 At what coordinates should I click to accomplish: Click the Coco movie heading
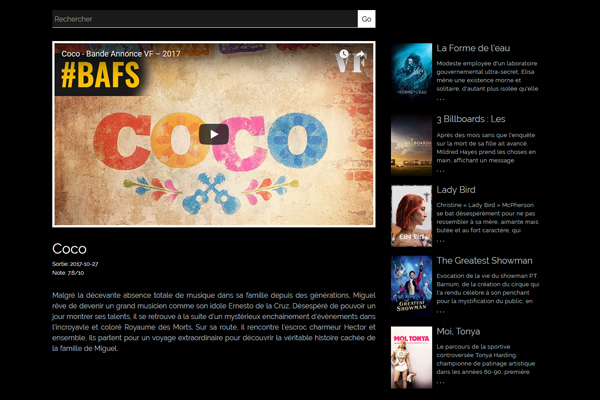point(69,249)
